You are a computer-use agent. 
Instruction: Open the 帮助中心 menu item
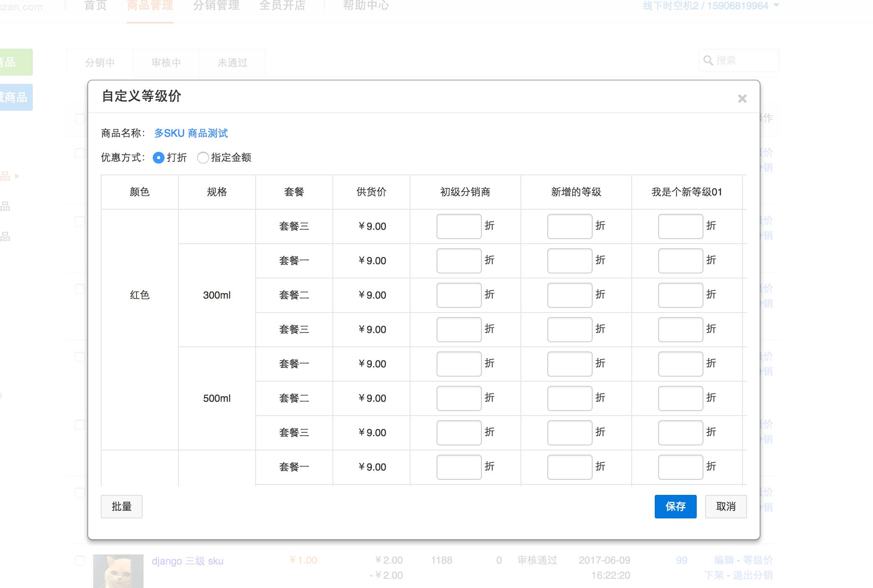(x=366, y=6)
